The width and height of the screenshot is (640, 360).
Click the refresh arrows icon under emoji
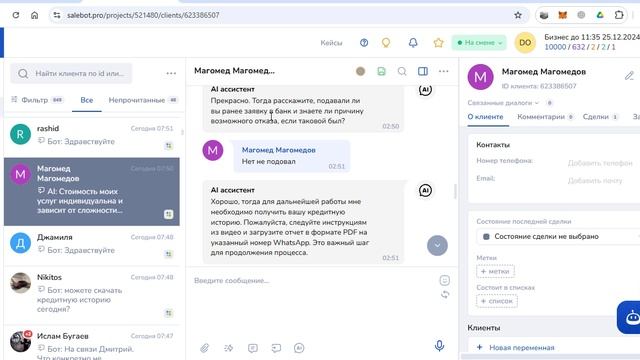445,294
